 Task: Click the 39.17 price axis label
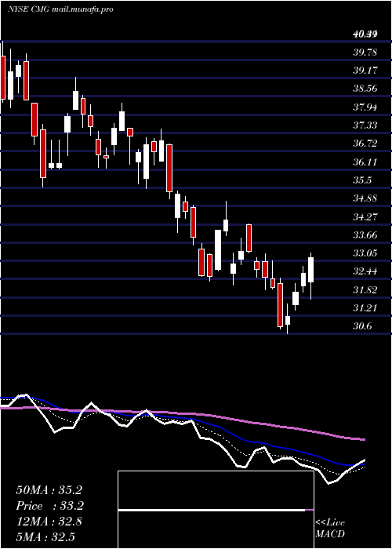365,71
